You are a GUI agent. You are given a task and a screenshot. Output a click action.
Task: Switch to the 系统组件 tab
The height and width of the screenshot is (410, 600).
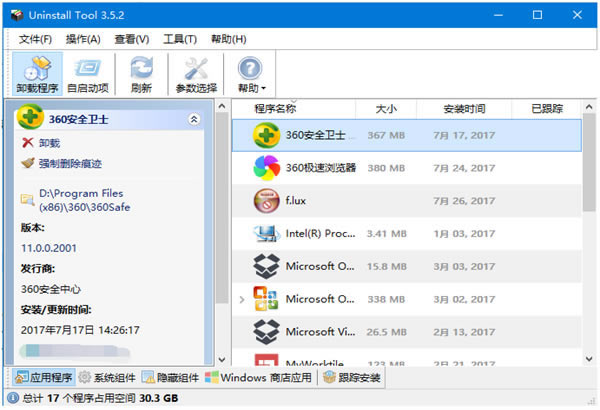[x=107, y=377]
